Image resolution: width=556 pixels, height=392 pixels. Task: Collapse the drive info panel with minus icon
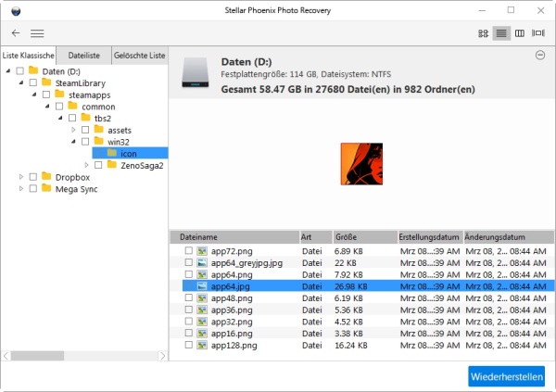click(540, 56)
